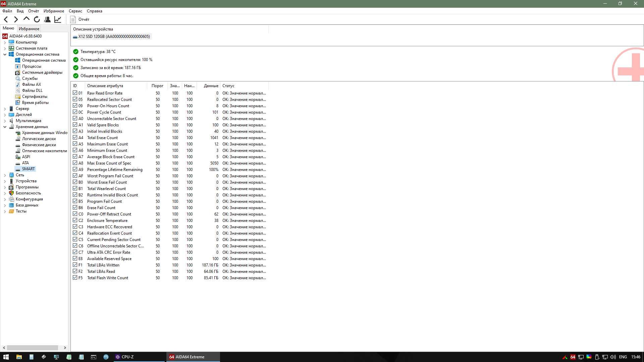Expand the Сеть tree node
The height and width of the screenshot is (362, 644).
coord(5,175)
